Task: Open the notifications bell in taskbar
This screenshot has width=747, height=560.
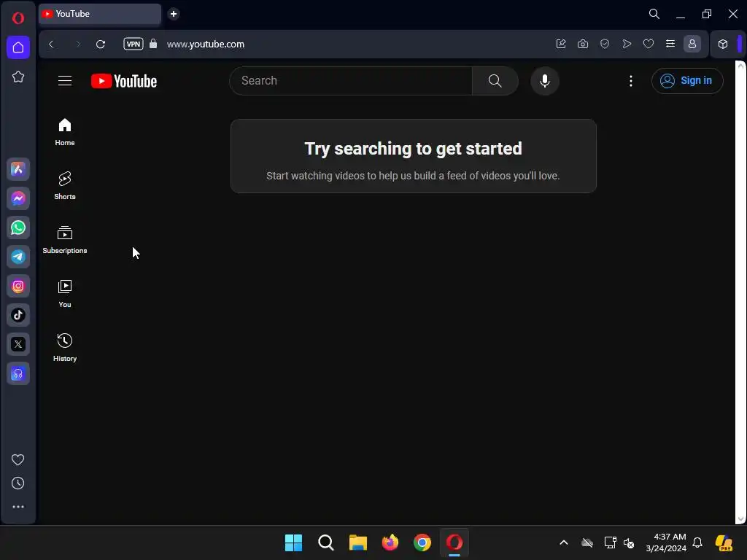Action: [x=697, y=542]
